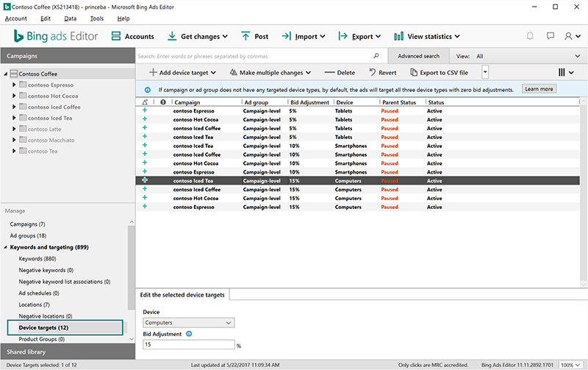
Task: Open the View All dropdown
Action: click(x=518, y=56)
